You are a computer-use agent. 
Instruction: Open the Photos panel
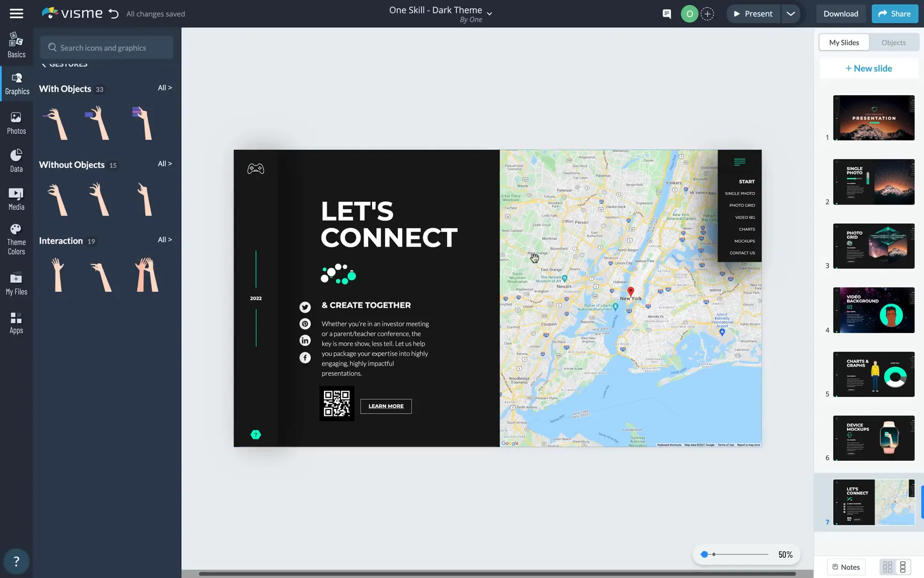(x=16, y=122)
